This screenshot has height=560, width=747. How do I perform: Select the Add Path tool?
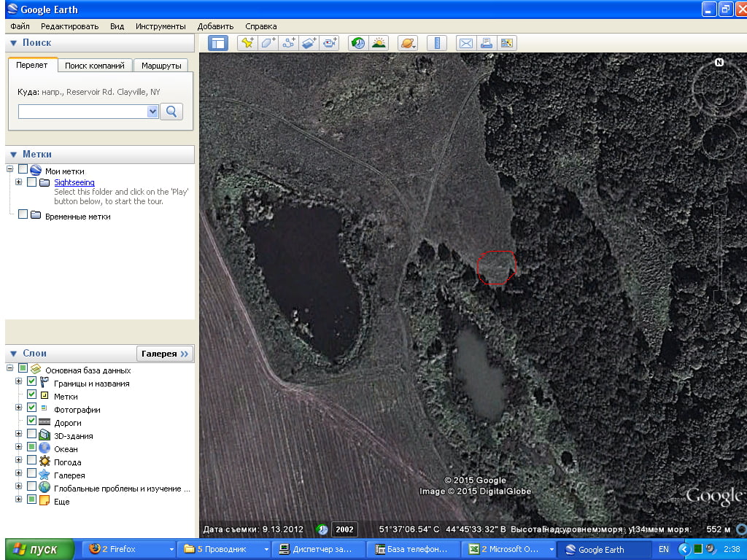point(289,43)
